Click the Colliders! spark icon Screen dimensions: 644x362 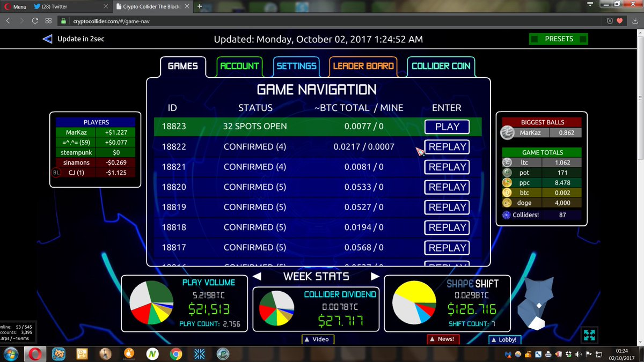tap(506, 215)
